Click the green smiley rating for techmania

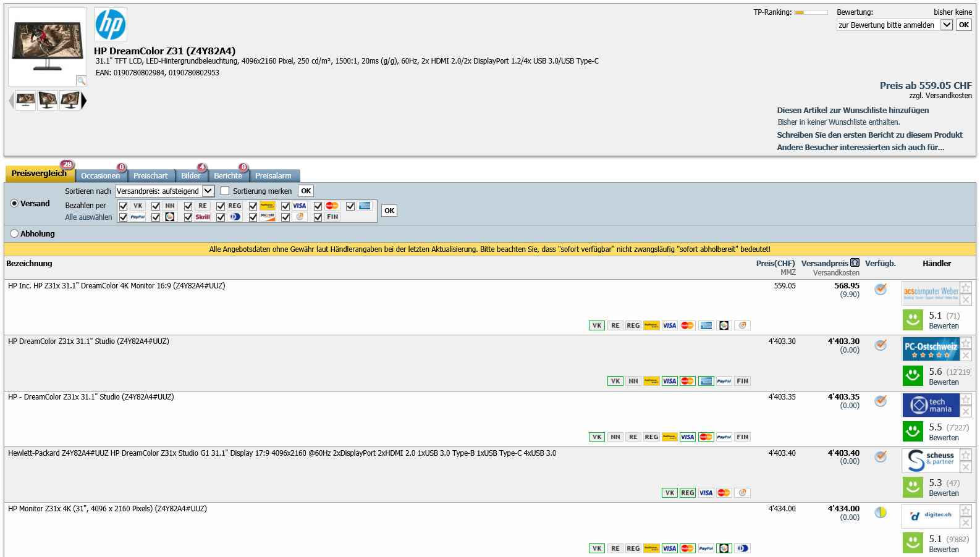click(913, 431)
